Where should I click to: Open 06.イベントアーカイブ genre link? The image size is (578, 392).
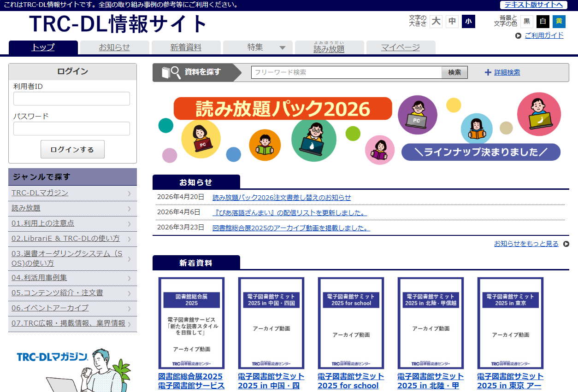50,308
